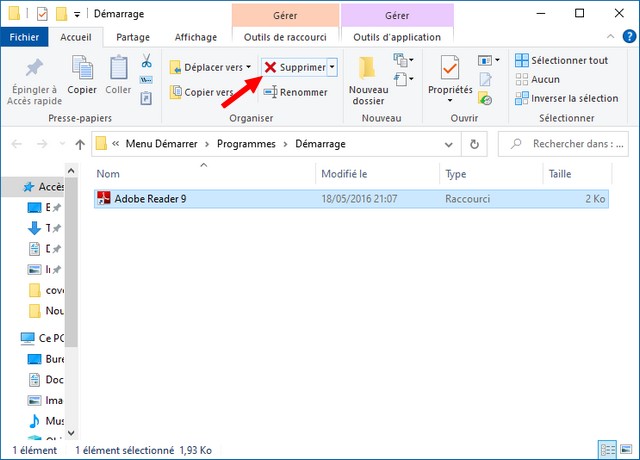
Task: Open the Outils d'application tab
Action: 397,37
